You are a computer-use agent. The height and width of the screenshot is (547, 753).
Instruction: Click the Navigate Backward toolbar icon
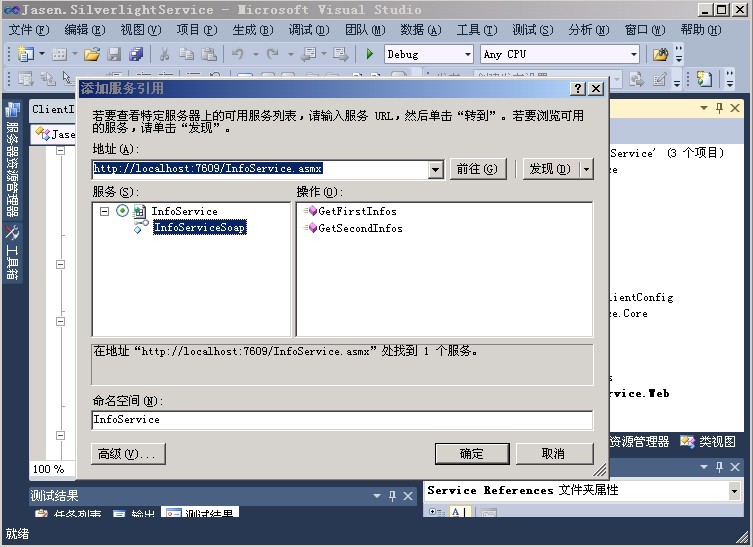coord(308,54)
